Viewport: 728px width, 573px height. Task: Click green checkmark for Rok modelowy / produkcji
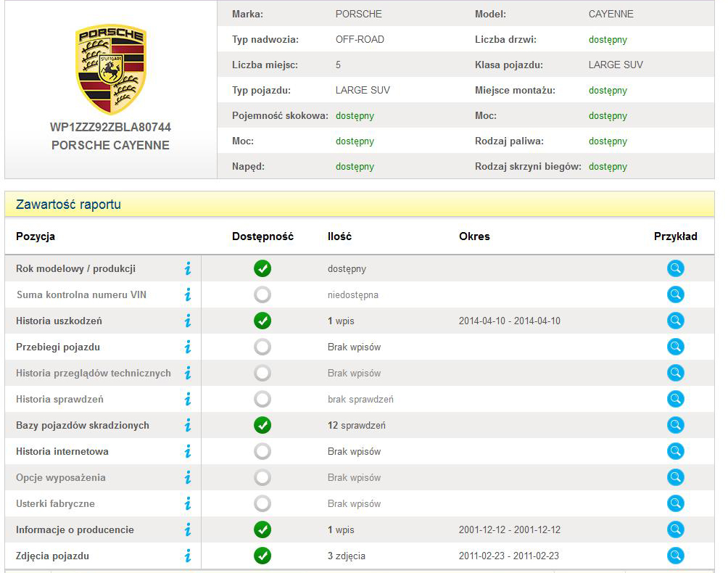pyautogui.click(x=262, y=268)
